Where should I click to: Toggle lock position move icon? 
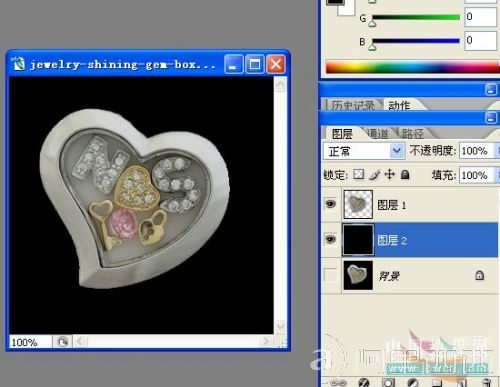[x=389, y=174]
